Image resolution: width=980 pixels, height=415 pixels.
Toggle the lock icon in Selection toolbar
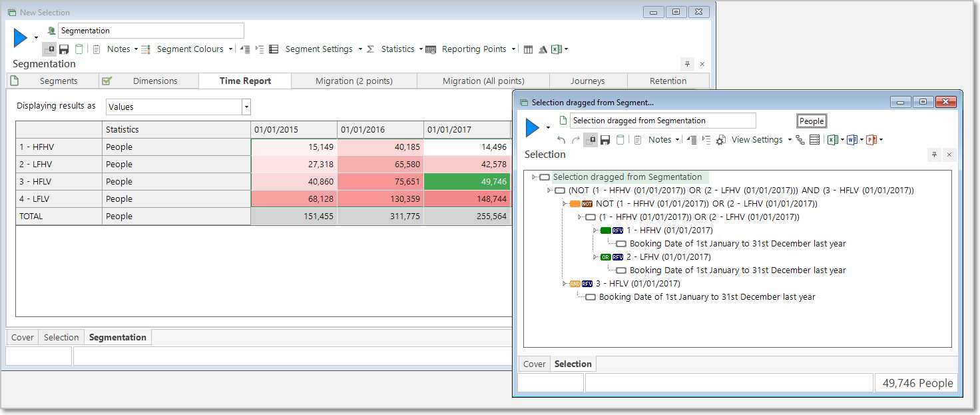click(x=591, y=140)
